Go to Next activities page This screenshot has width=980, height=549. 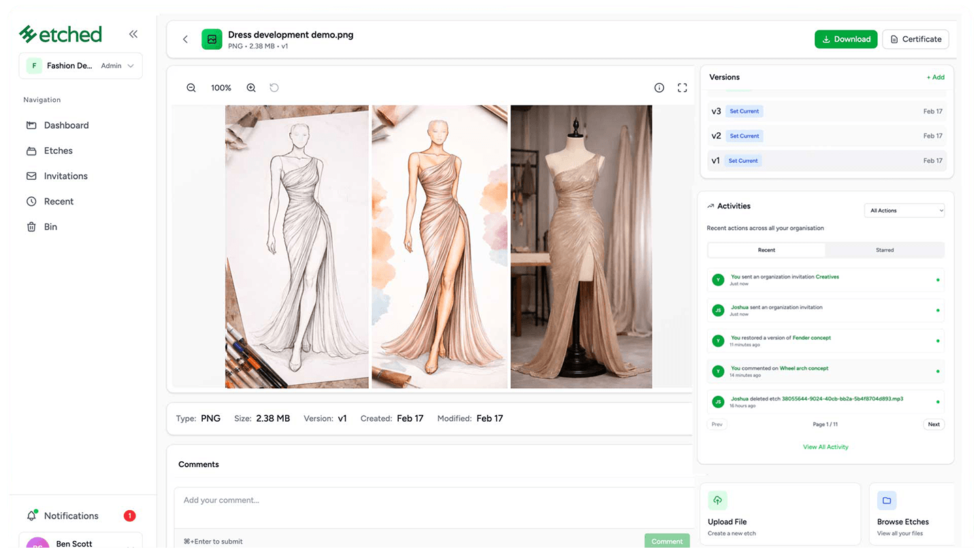click(x=934, y=424)
